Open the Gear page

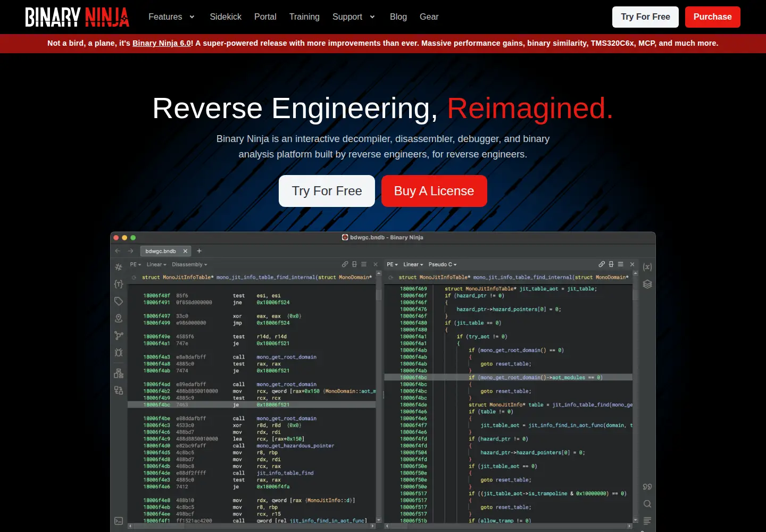[429, 17]
